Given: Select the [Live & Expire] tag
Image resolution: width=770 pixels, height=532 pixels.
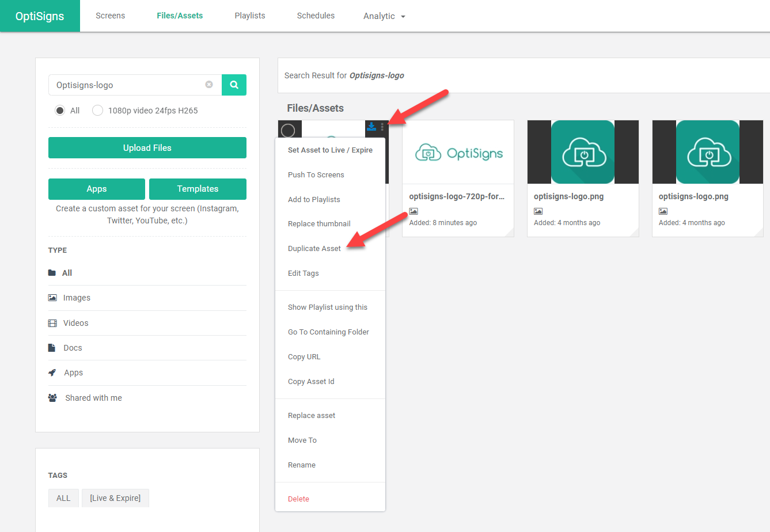Looking at the screenshot, I should pyautogui.click(x=115, y=498).
